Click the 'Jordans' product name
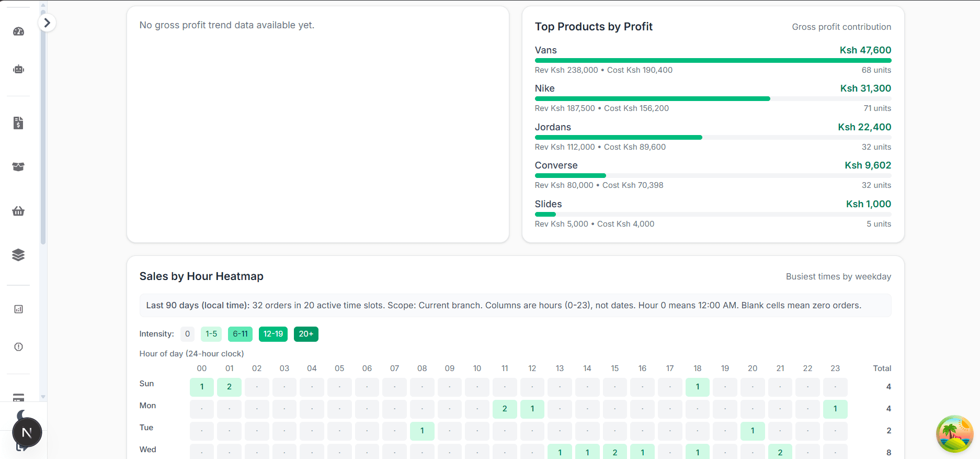The image size is (980, 459). [x=553, y=127]
